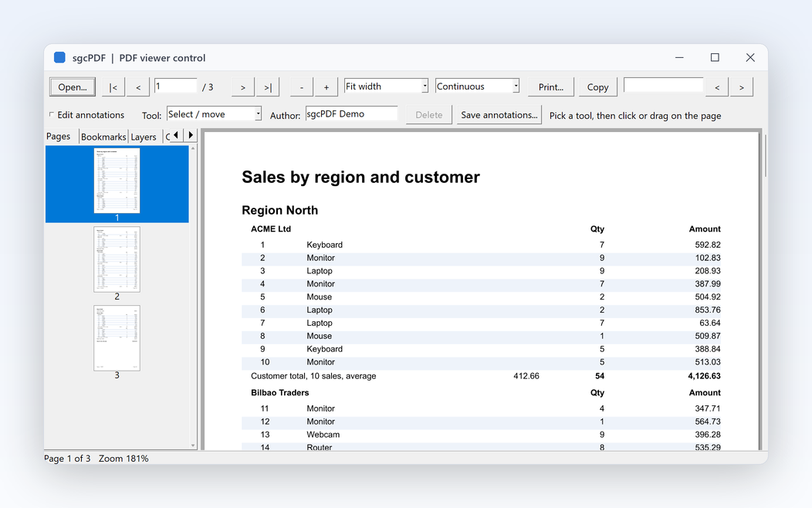Image resolution: width=812 pixels, height=508 pixels.
Task: Open the Fit width zoom dropdown
Action: point(387,86)
